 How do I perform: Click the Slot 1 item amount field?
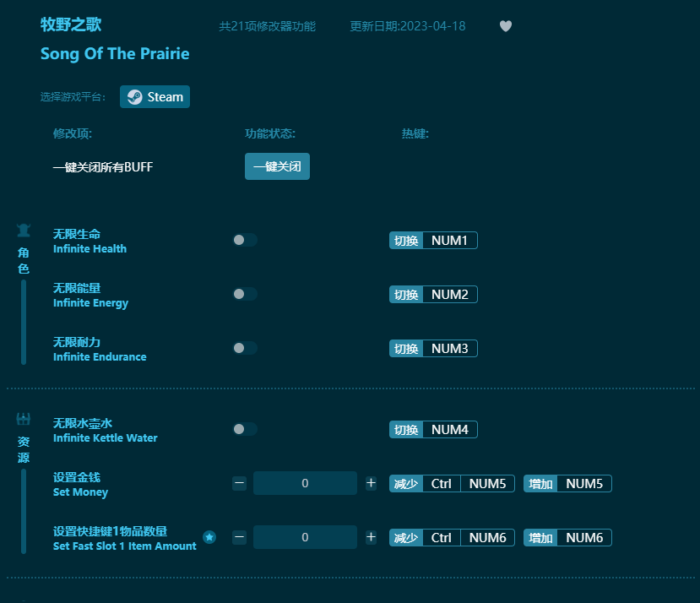click(305, 537)
